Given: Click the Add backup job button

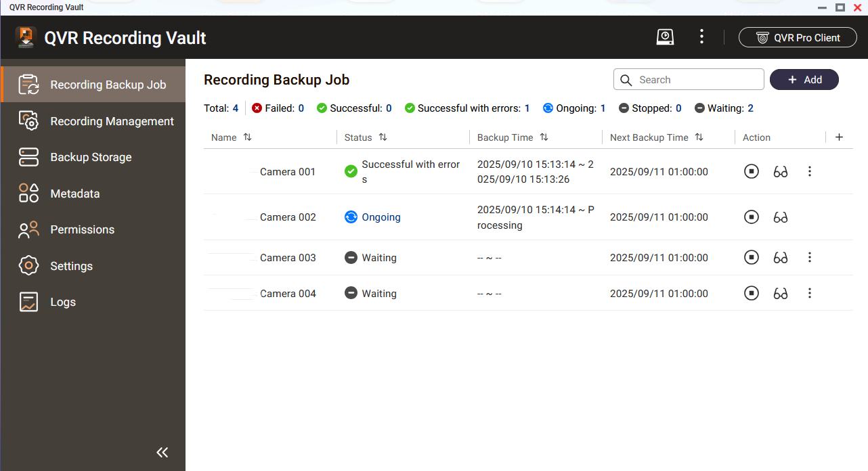Looking at the screenshot, I should tap(804, 80).
